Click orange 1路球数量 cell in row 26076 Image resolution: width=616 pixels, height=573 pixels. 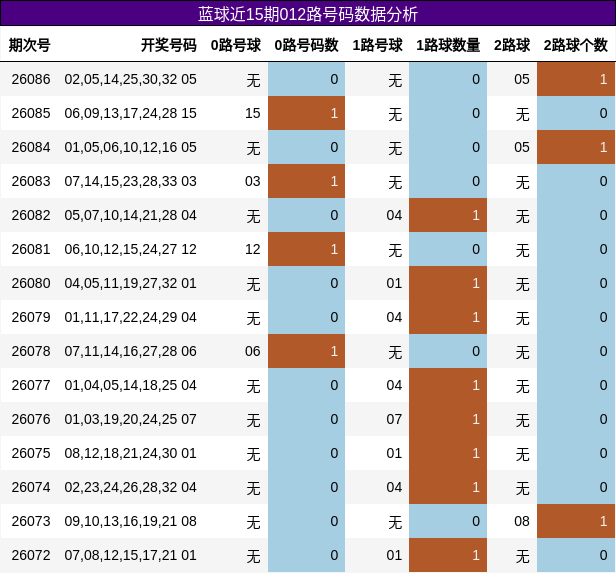point(448,419)
